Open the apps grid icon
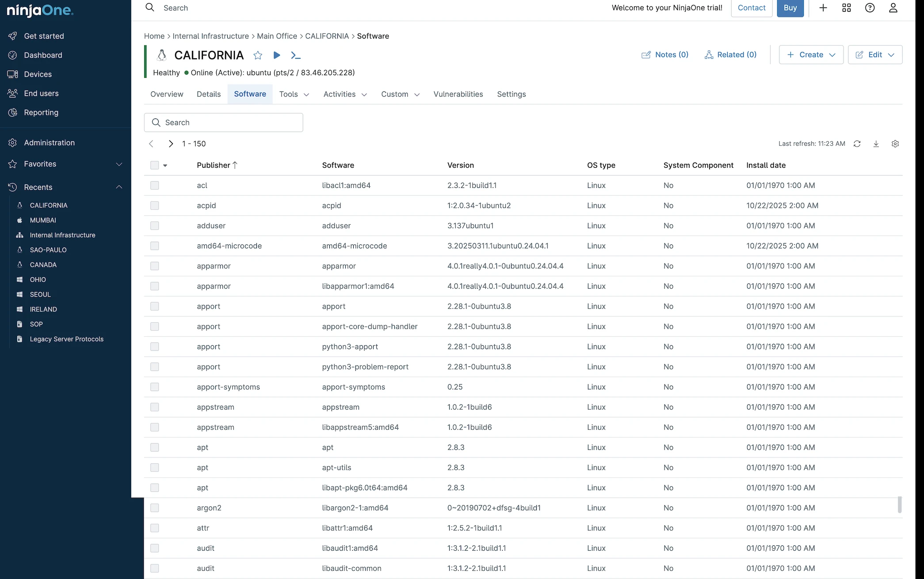Viewport: 924px width, 579px height. coord(847,8)
